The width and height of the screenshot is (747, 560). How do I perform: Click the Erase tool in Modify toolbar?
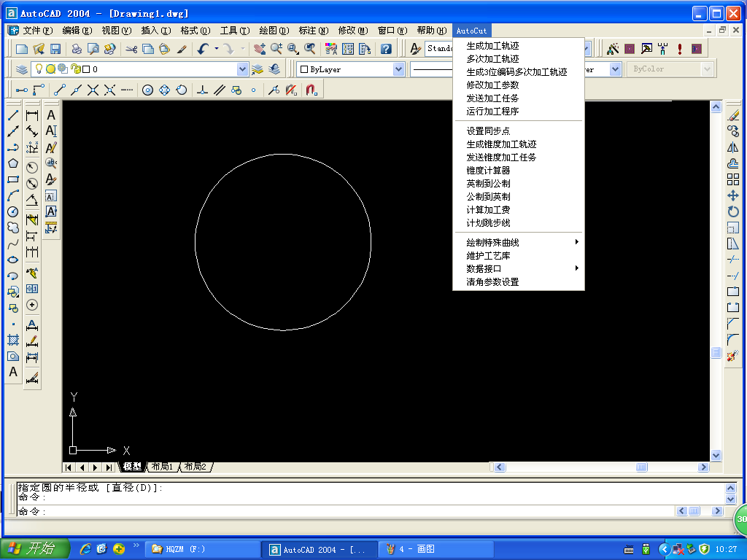733,115
